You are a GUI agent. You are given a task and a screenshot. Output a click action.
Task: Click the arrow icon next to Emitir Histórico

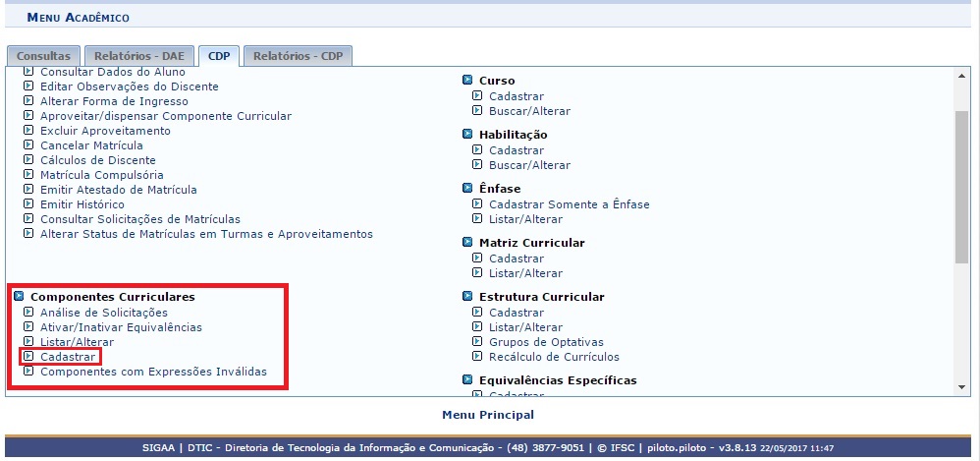28,204
